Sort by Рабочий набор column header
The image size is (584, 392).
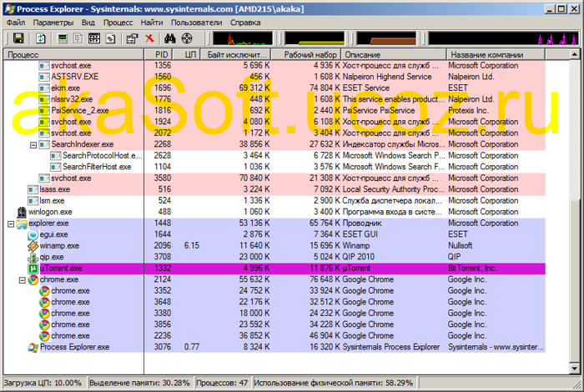306,55
